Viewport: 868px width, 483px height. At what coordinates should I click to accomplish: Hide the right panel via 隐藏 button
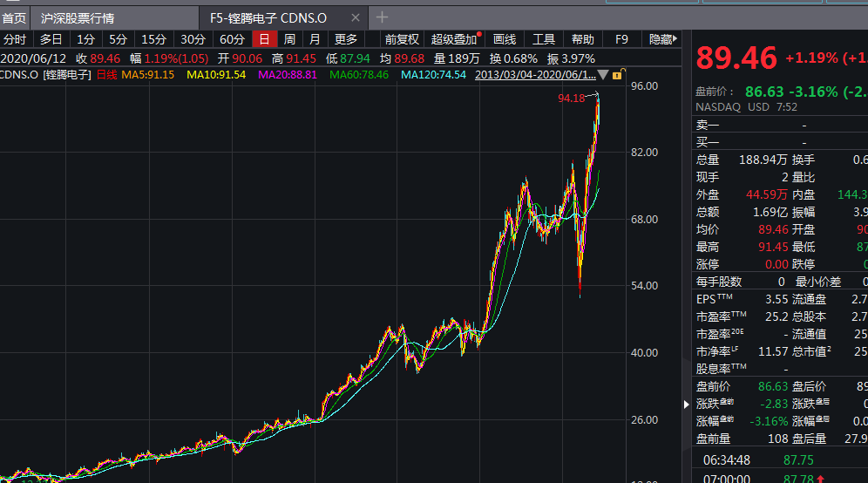pos(661,39)
